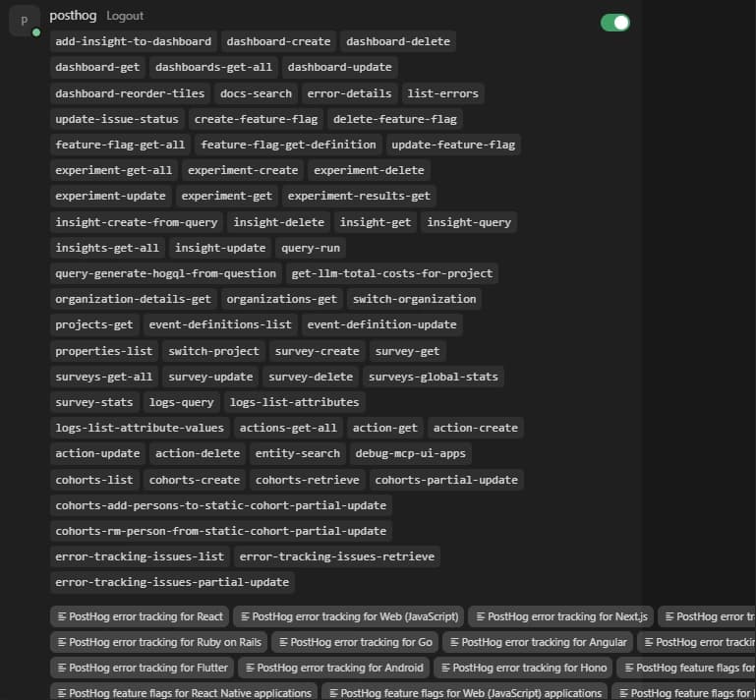
Task: Open PostHog error tracking for Hono prompt
Action: [x=523, y=668]
